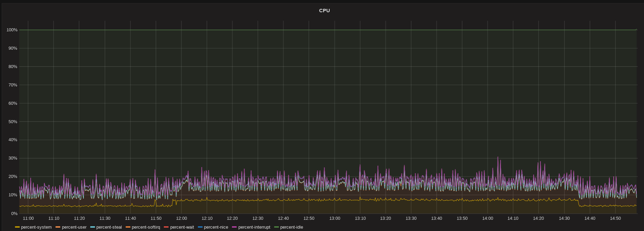Toggle the percent-user legend label
Viewport: 644px width, 231px height.
click(x=74, y=227)
